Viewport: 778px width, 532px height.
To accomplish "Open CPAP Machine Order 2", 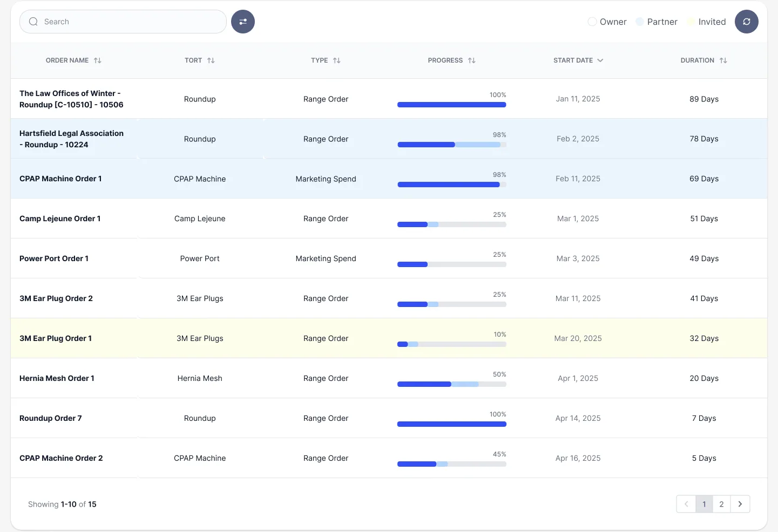I will (x=61, y=458).
